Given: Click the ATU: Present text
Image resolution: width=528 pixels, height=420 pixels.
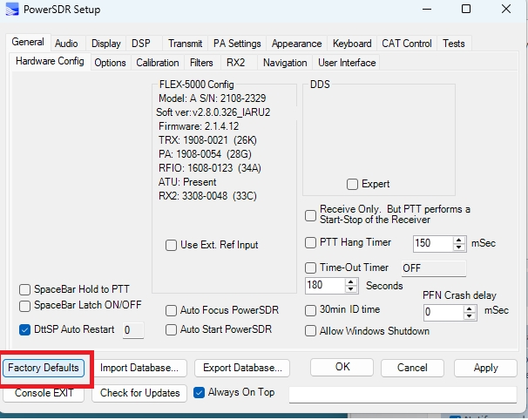Looking at the screenshot, I should 187,182.
